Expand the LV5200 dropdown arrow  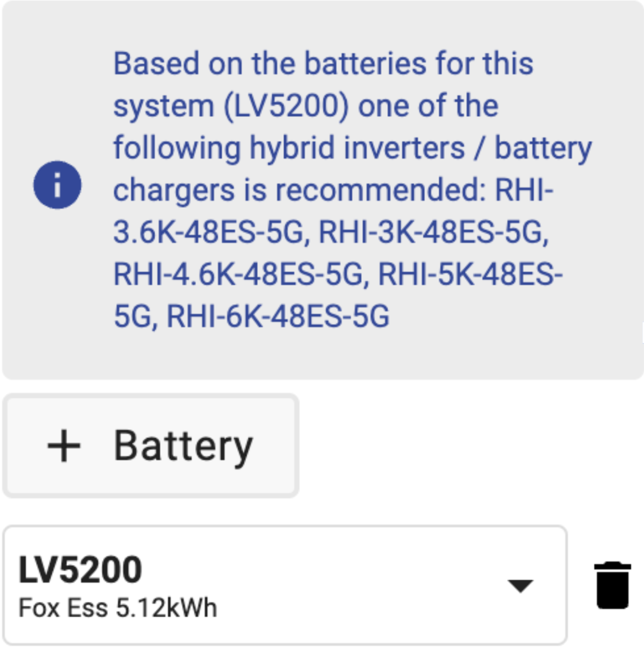(x=520, y=586)
